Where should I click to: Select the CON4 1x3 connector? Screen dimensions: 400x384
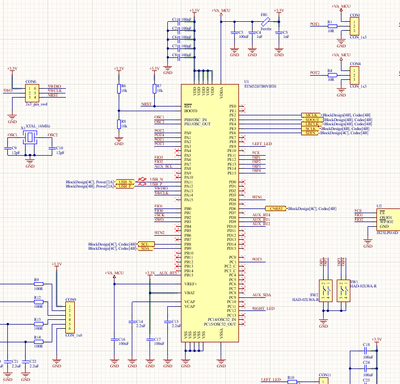click(354, 75)
